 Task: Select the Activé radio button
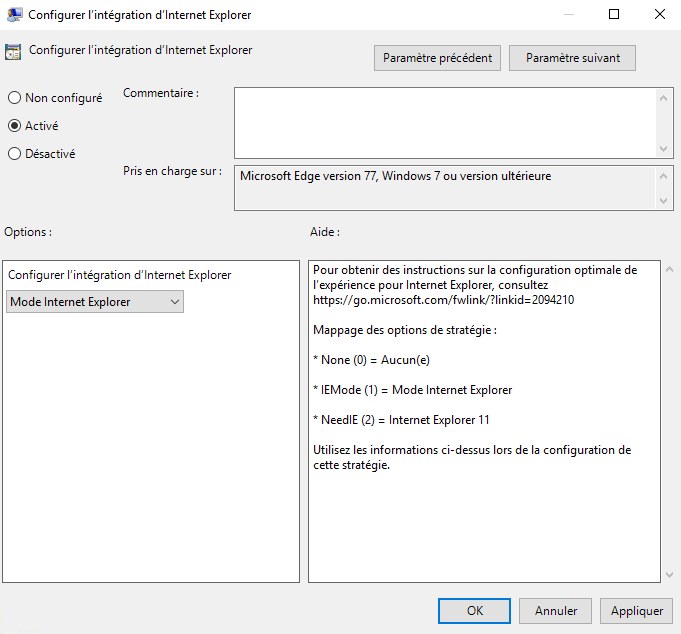tap(15, 126)
